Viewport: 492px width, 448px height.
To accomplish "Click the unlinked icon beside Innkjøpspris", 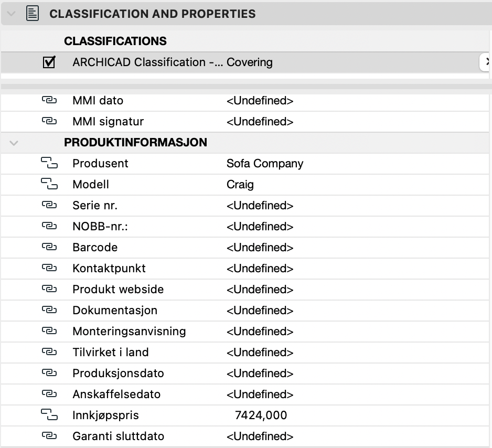I will (x=49, y=415).
